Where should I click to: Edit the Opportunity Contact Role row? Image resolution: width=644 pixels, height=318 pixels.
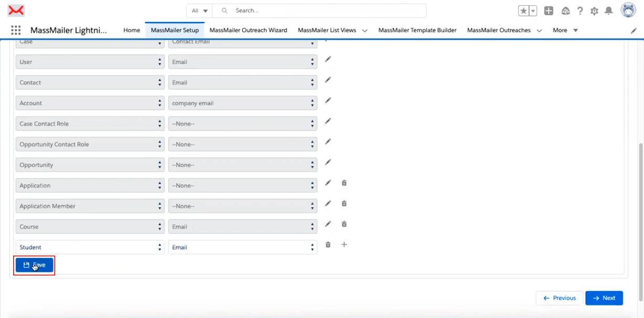point(328,141)
